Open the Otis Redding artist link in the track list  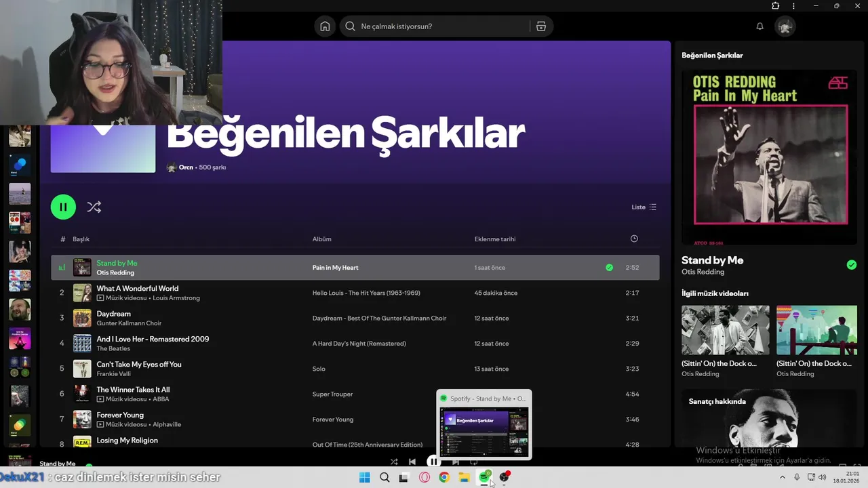pyautogui.click(x=115, y=272)
